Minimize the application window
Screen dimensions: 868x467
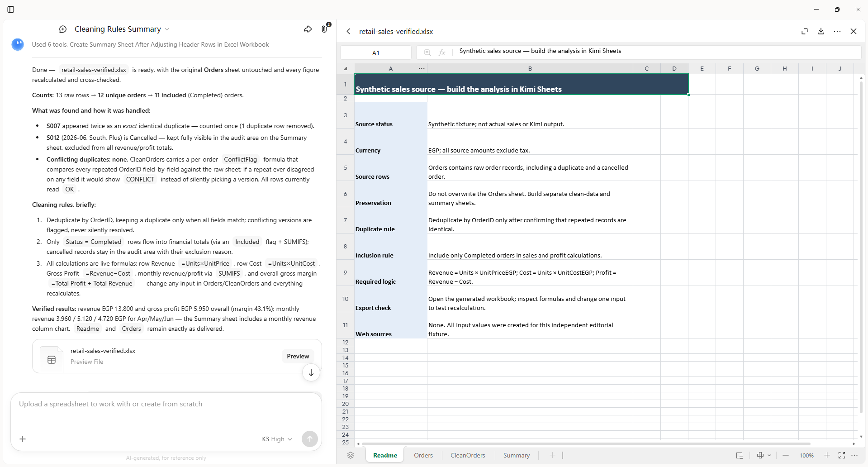click(816, 10)
